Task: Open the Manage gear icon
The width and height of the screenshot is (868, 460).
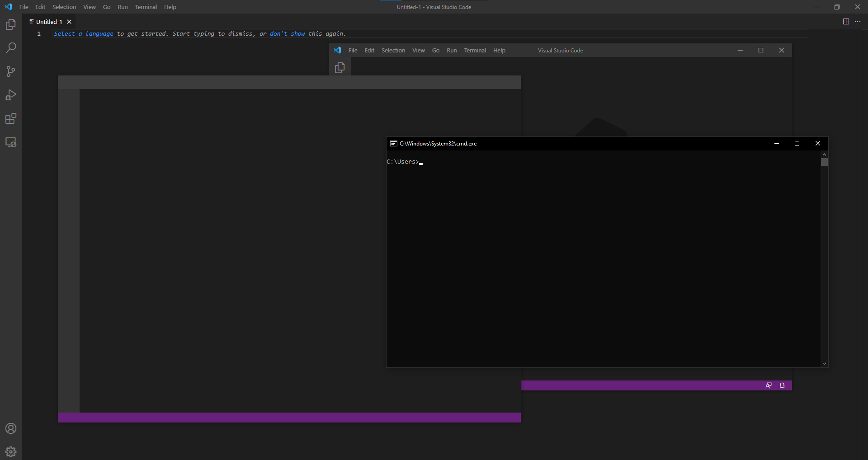Action: [11, 451]
